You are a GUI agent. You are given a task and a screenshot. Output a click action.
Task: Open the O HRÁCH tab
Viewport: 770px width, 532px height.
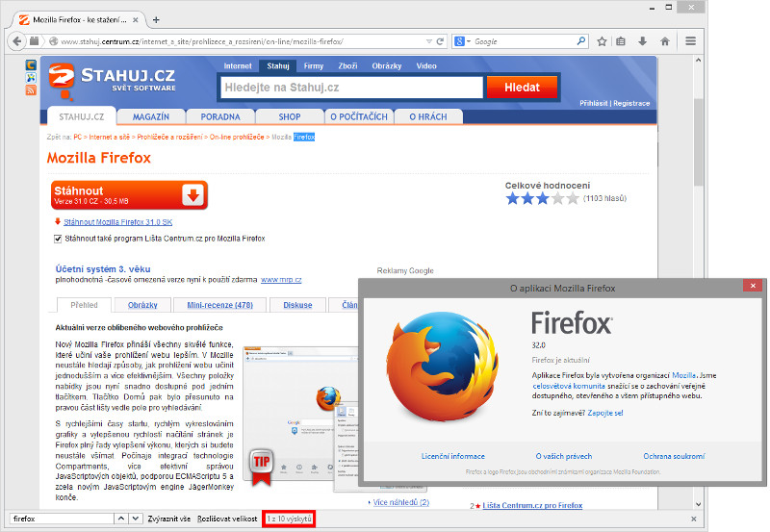[428, 116]
